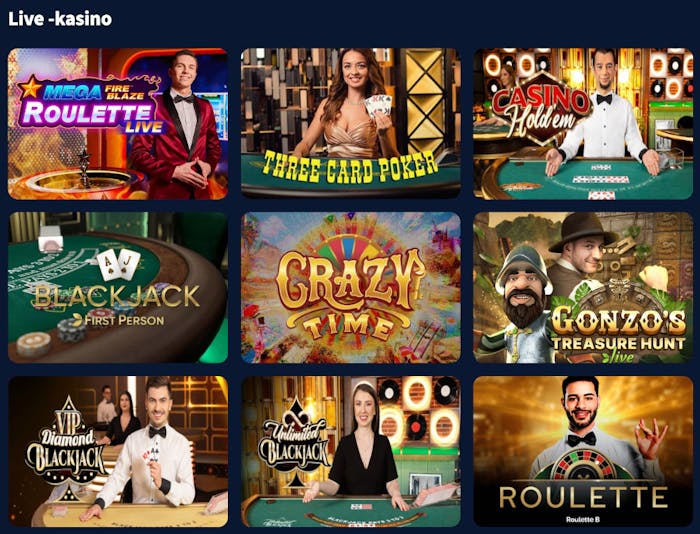This screenshot has width=700, height=534.
Task: Click the gold star in Mega Fire Blaze logo
Action: click(30, 88)
